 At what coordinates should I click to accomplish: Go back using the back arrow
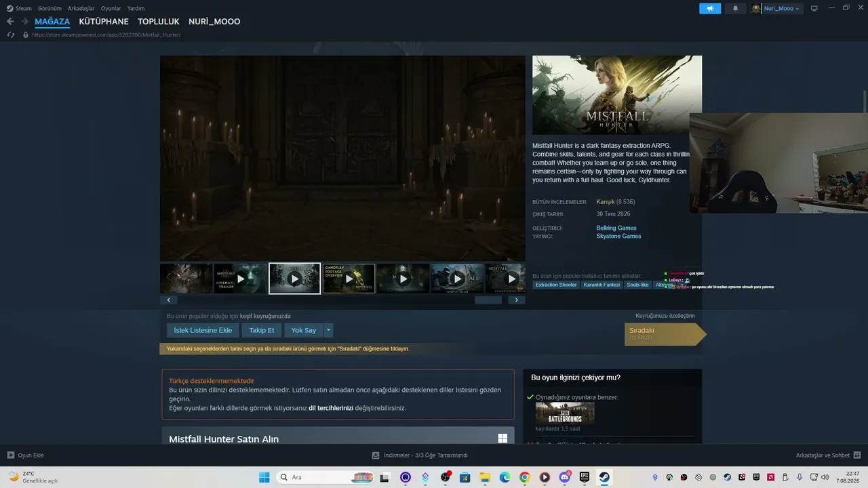pyautogui.click(x=10, y=22)
